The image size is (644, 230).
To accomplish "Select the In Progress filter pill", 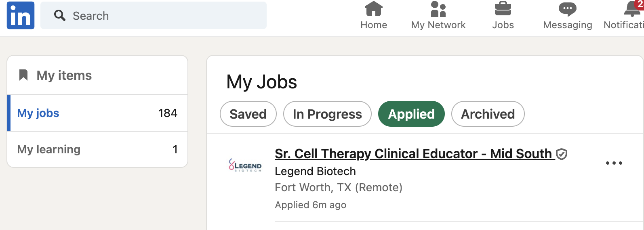I will 327,114.
